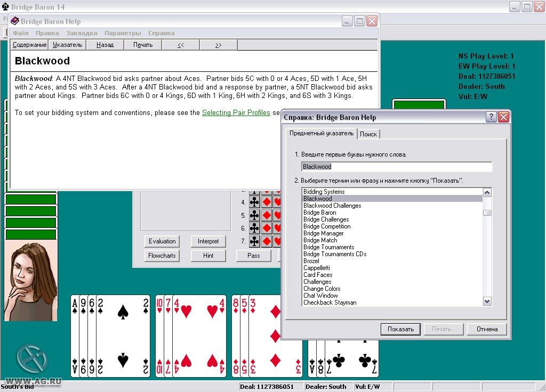Open the Справка menu

[x=161, y=33]
